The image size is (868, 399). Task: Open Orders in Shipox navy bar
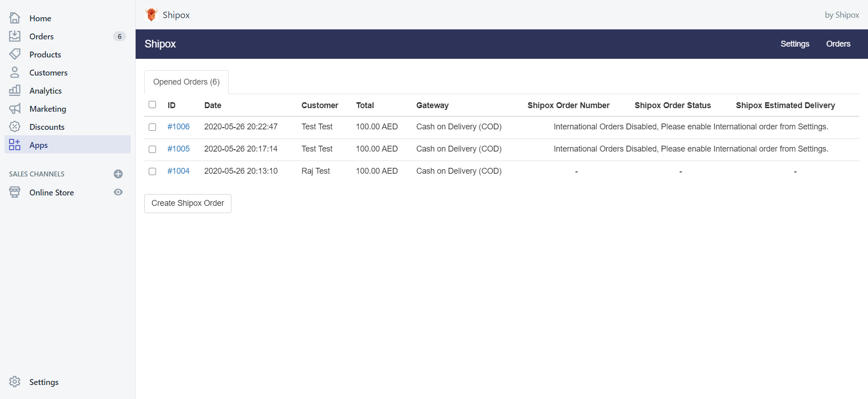pyautogui.click(x=838, y=44)
